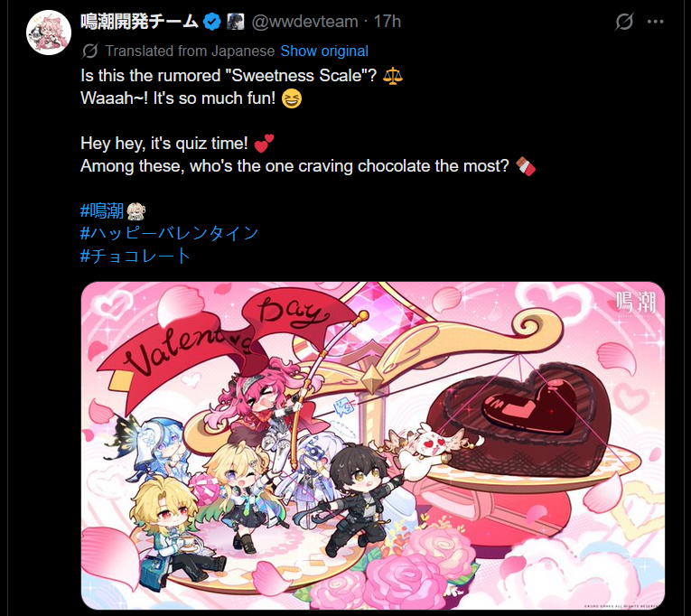Click the affiliate badge beside the verified checkmark
Image resolution: width=691 pixels, height=616 pixels.
pyautogui.click(x=236, y=22)
